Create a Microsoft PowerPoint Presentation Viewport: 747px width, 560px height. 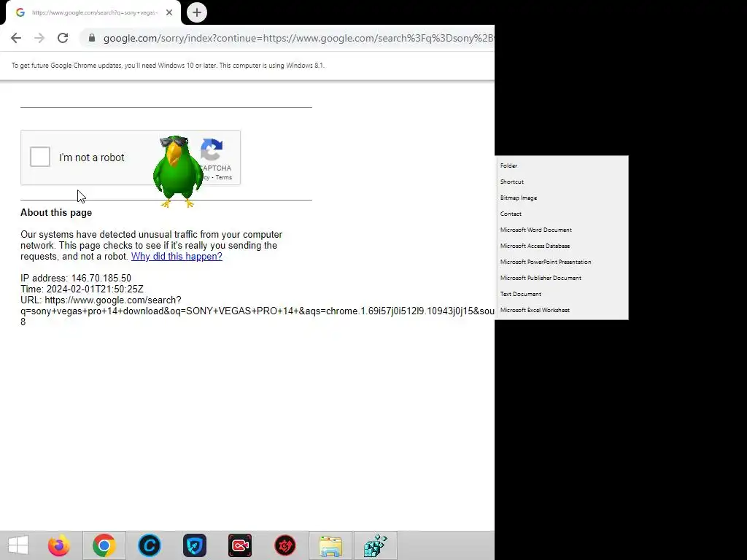point(562,262)
